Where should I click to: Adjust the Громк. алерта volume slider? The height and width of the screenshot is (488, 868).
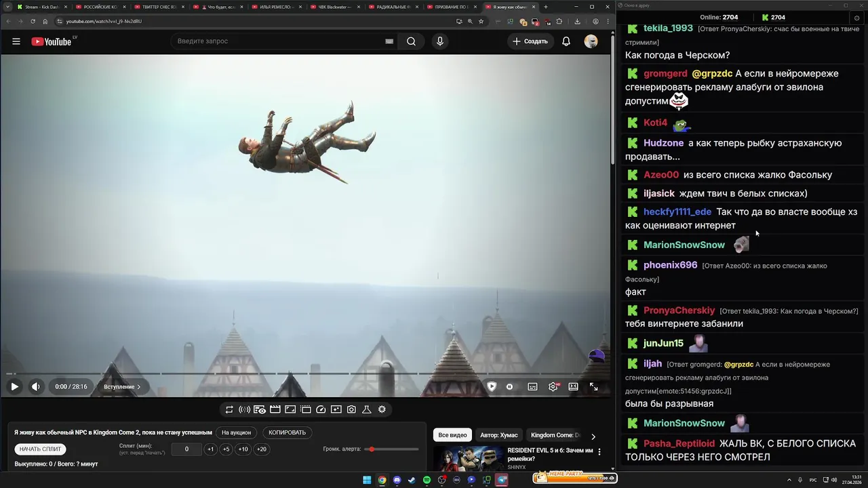[x=391, y=449]
